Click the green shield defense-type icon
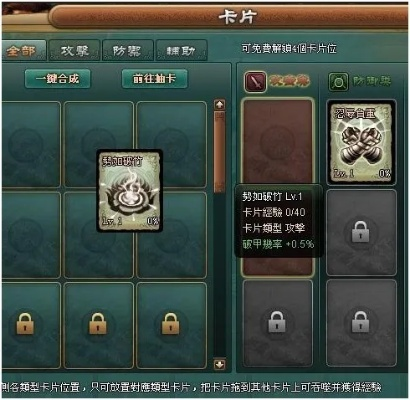Image resolution: width=410 pixels, height=400 pixels. 339,82
